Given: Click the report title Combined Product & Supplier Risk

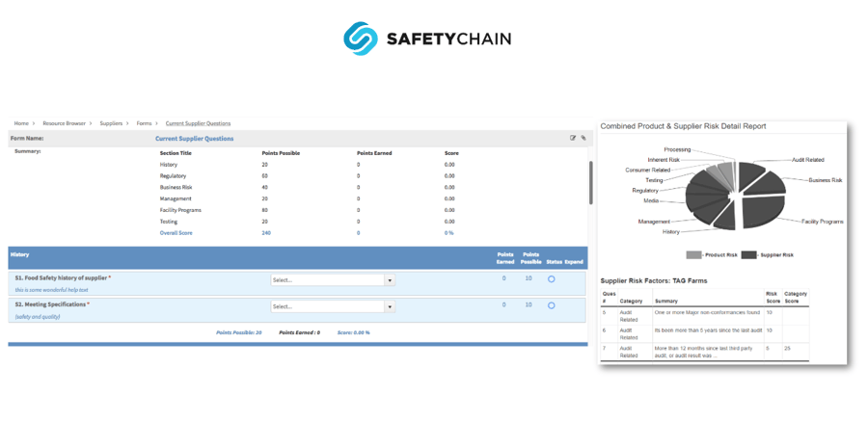Looking at the screenshot, I should point(683,126).
